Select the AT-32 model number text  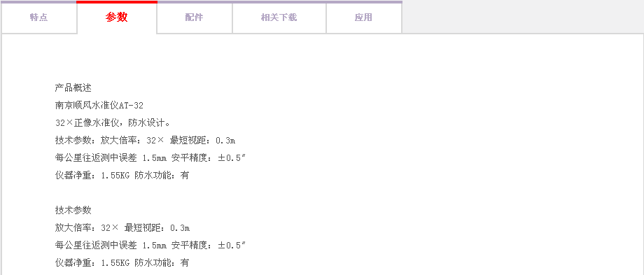(x=131, y=106)
